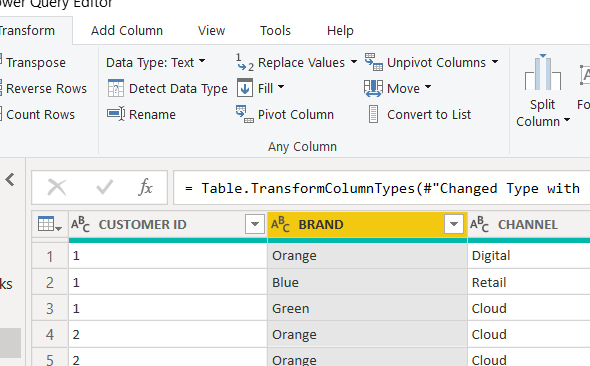The image size is (590, 366).
Task: Click ABC type icon on CHANNEL column
Action: pos(479,225)
